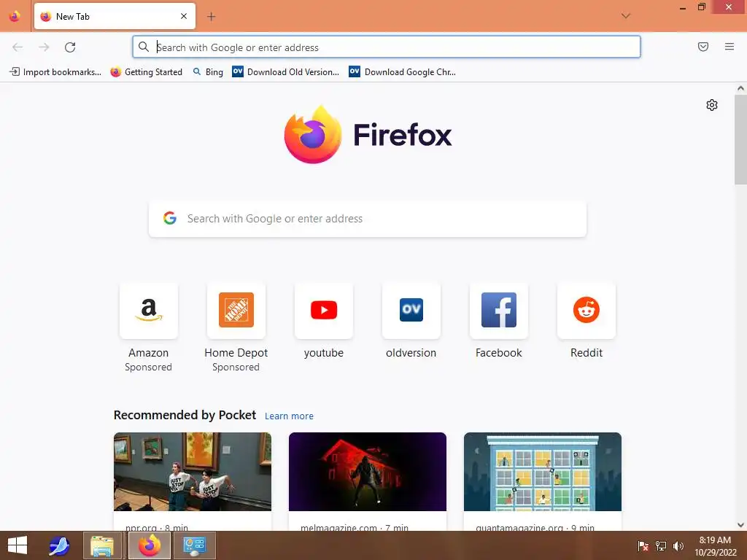747x560 pixels.
Task: Open the quantamagazine.org story thumbnail
Action: [543, 472]
